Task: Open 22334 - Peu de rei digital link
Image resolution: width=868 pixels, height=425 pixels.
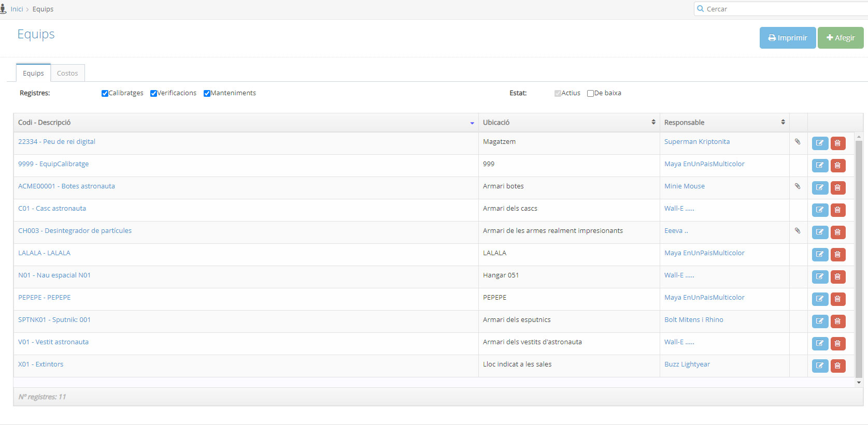Action: click(x=56, y=141)
